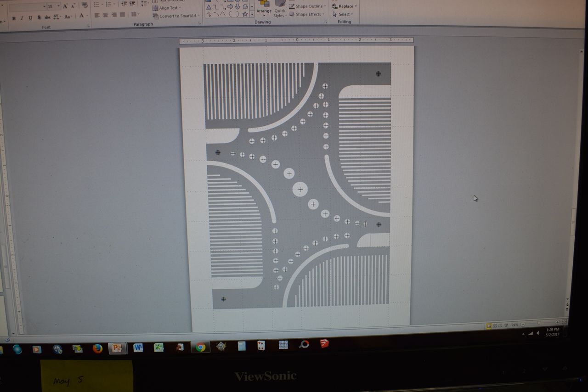Align text to the left

[x=97, y=15]
